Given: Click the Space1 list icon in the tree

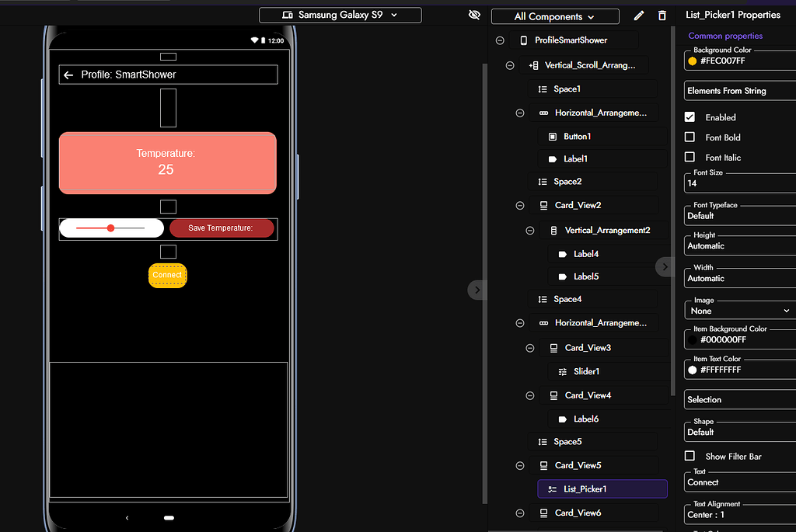Looking at the screenshot, I should (x=543, y=89).
